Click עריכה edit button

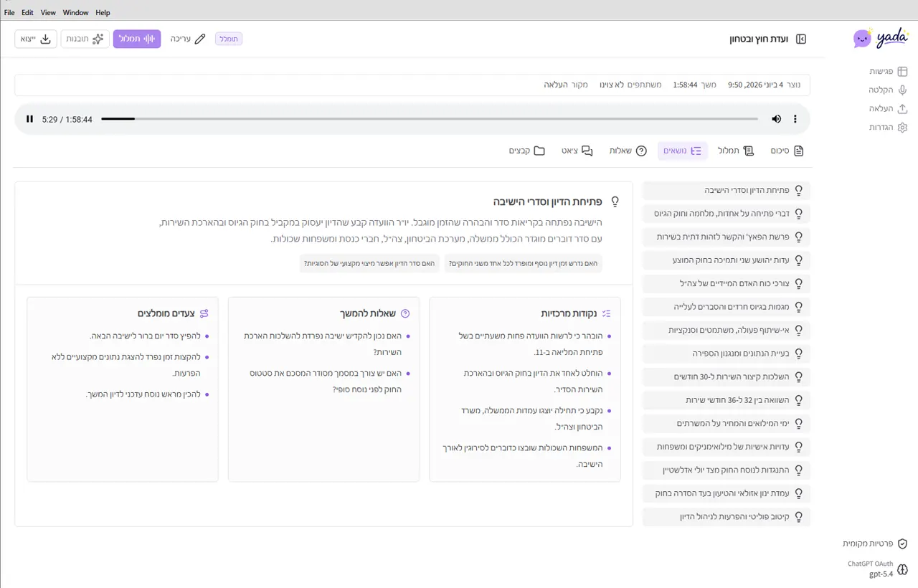click(188, 39)
